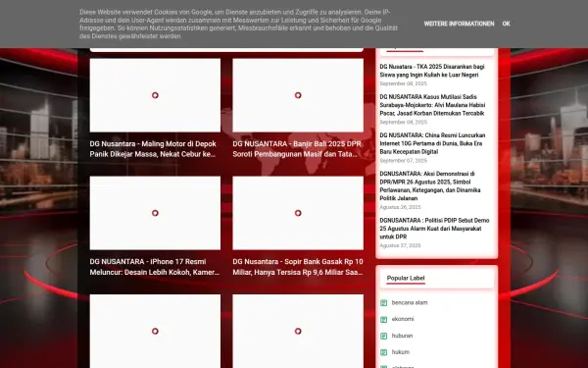The width and height of the screenshot is (588, 368).
Task: Read Maling Motor di Depok headline
Action: point(153,149)
